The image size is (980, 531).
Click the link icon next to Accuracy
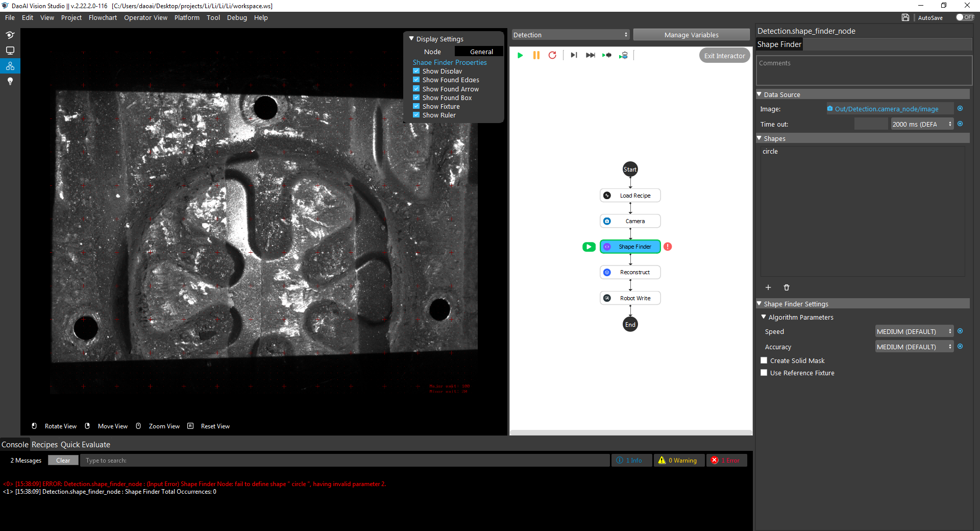pos(960,346)
